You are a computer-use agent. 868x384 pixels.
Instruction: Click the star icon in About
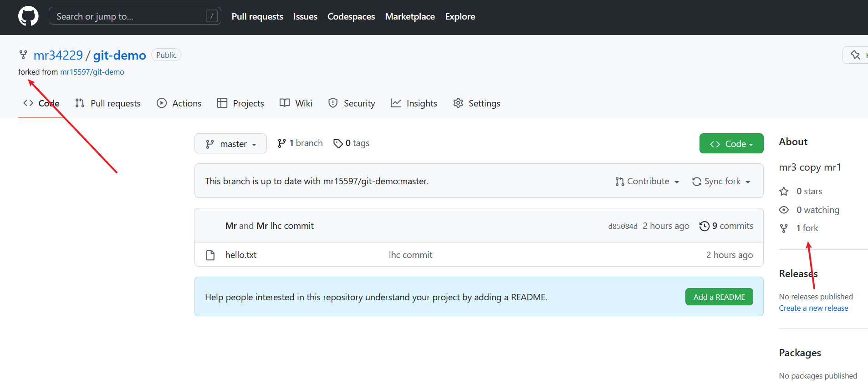point(784,191)
